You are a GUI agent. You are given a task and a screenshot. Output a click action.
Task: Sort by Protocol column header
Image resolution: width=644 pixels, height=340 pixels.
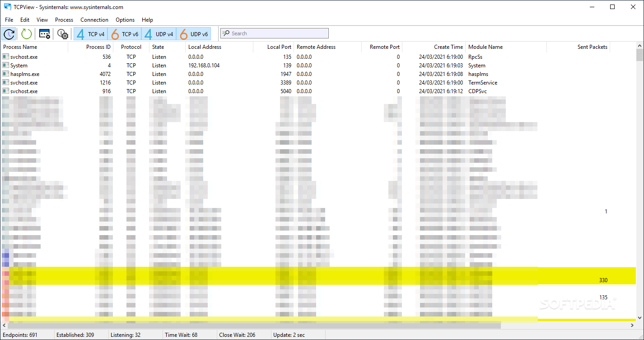(x=131, y=47)
